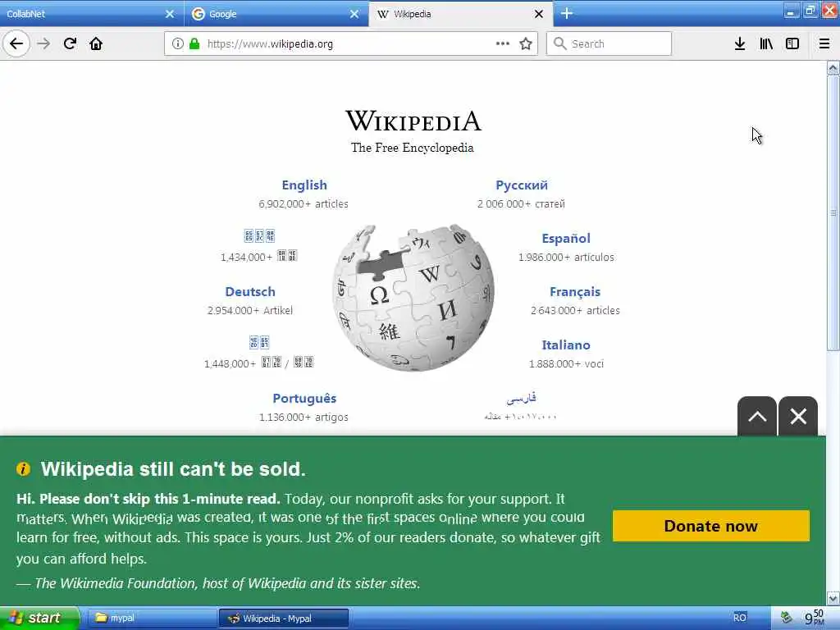This screenshot has width=840, height=630.
Task: Open the Deutsch Wikipedia link
Action: click(x=250, y=291)
